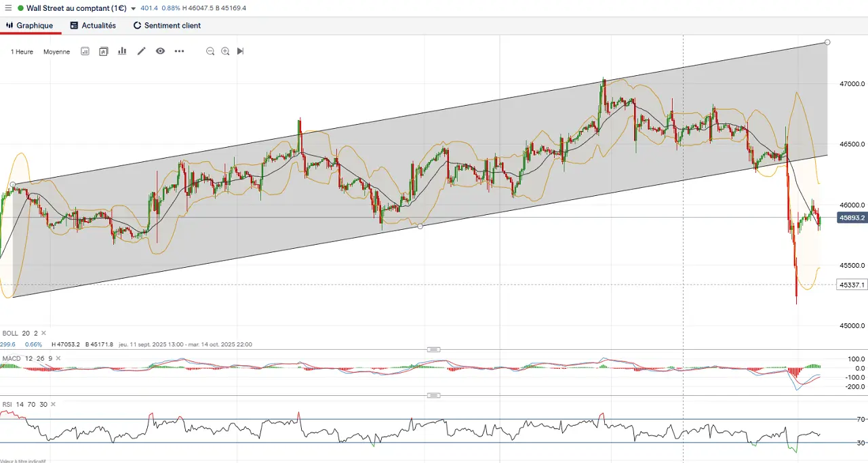Grab the resize handle between MACD and RSI panels

click(x=434, y=395)
